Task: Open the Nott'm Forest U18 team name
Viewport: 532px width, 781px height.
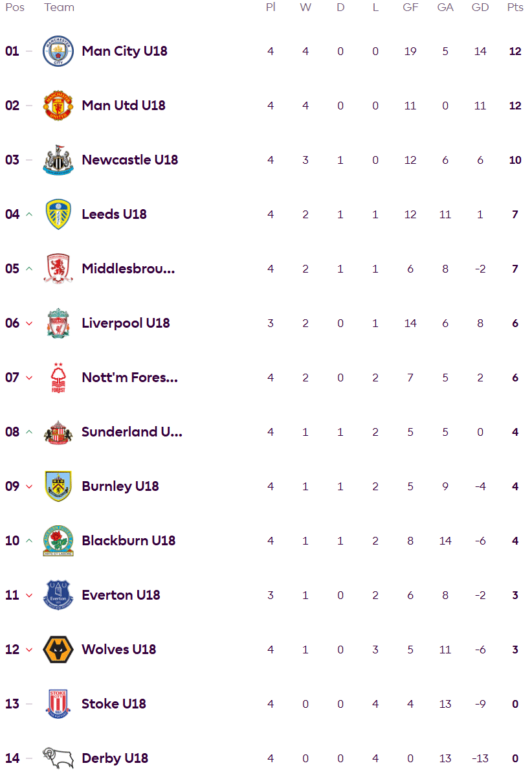Action: click(x=129, y=378)
